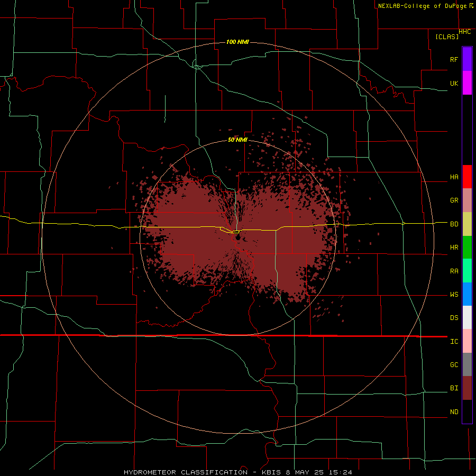The height and width of the screenshot is (476, 476).
Task: Select the BD yellow legend swatch
Action: point(467,224)
